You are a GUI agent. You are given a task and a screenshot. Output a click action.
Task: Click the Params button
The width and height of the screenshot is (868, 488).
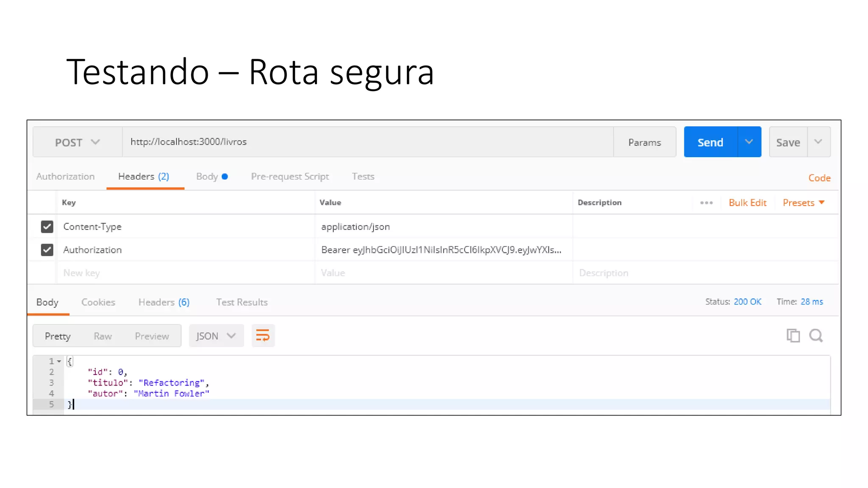[x=645, y=142]
